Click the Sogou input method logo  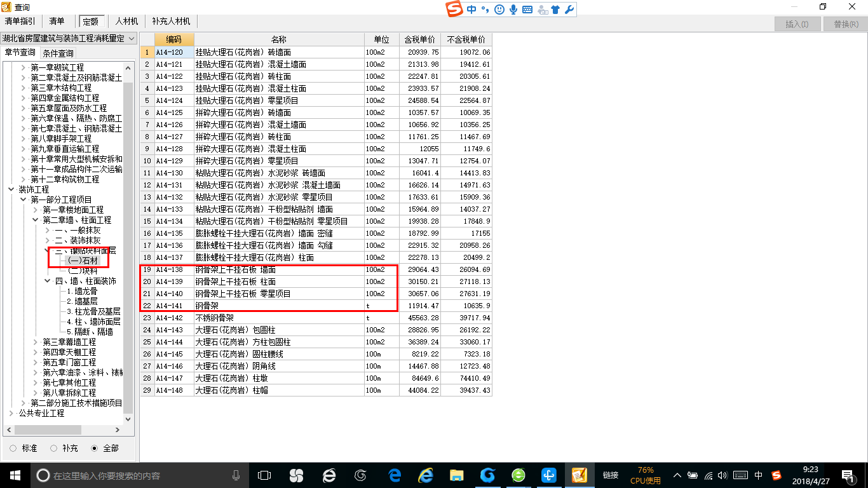tap(454, 10)
